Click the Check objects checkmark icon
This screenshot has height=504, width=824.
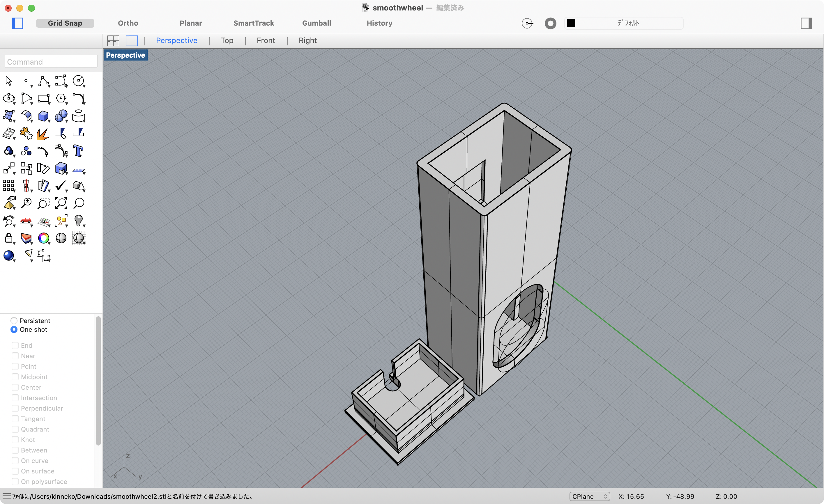[61, 186]
